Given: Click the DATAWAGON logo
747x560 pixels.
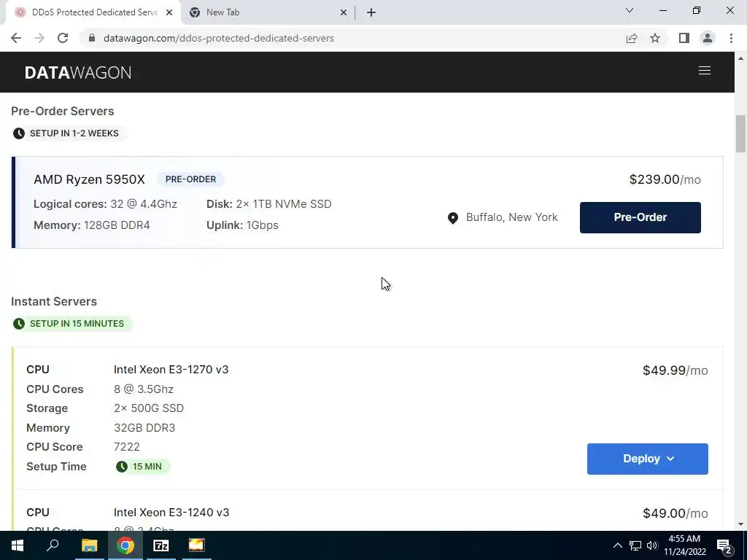Looking at the screenshot, I should click(x=78, y=72).
